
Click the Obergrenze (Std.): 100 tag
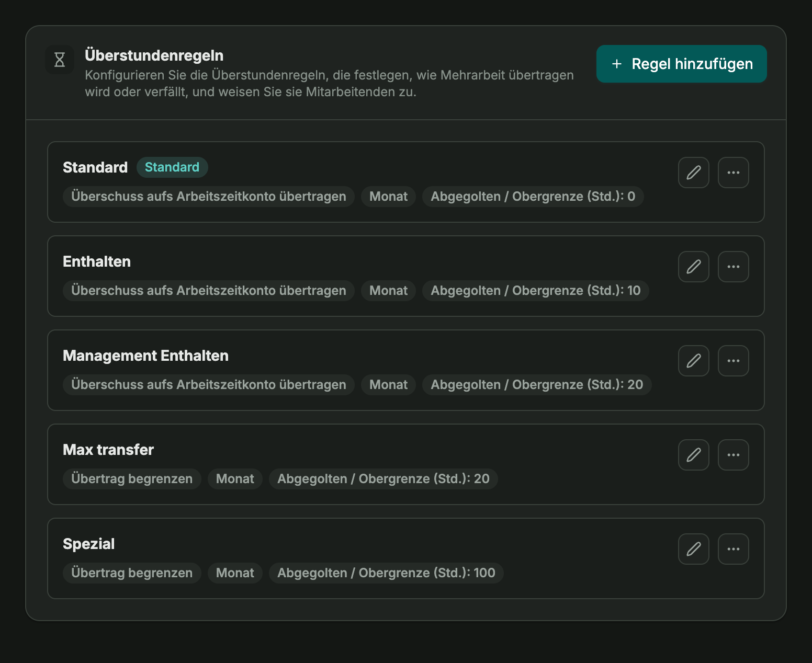[x=386, y=573]
